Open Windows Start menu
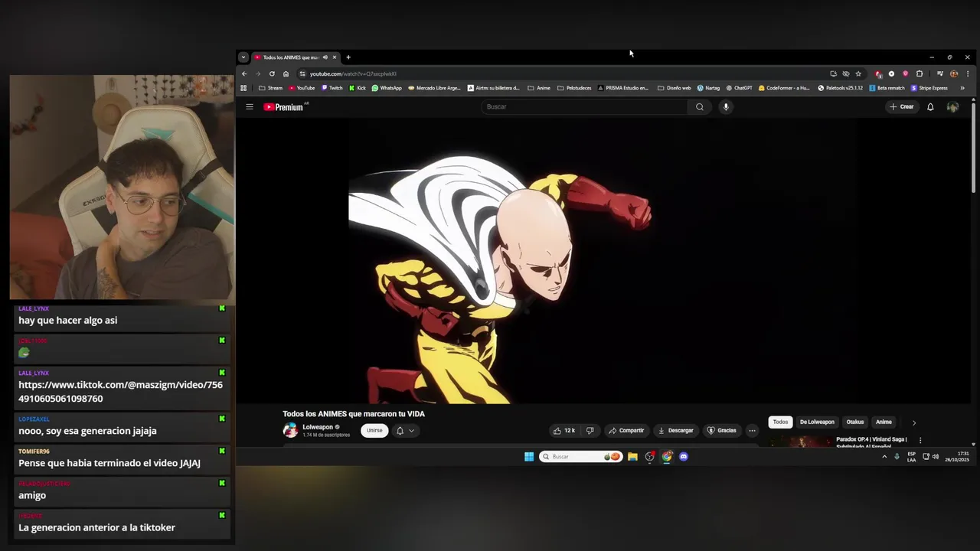 pyautogui.click(x=529, y=457)
